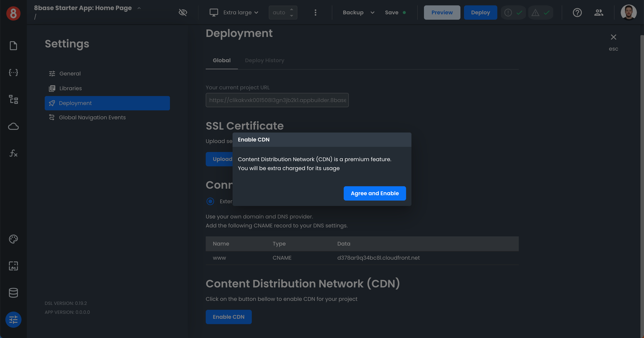Open the cloud Requests icon
The height and width of the screenshot is (338, 644).
pyautogui.click(x=13, y=126)
